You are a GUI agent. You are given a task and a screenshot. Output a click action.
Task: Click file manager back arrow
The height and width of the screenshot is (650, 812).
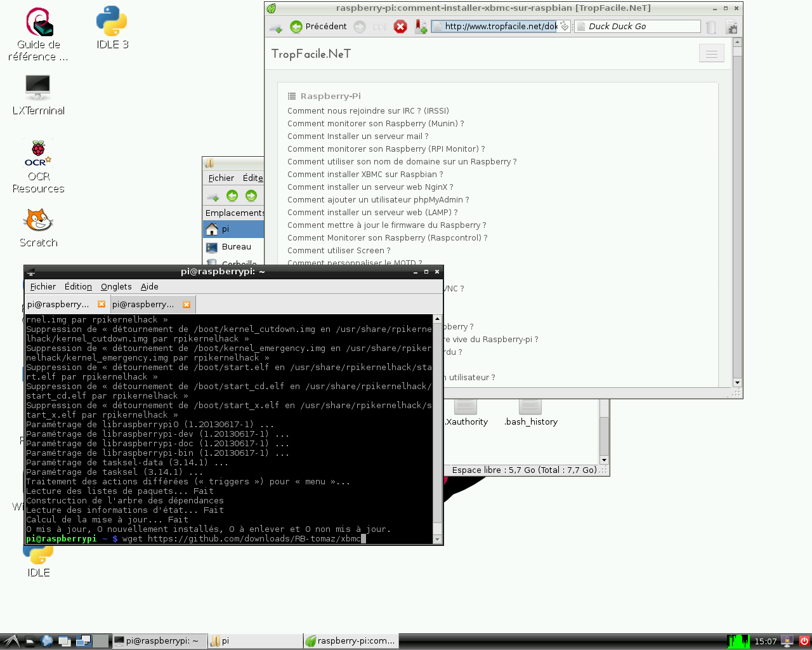point(232,196)
